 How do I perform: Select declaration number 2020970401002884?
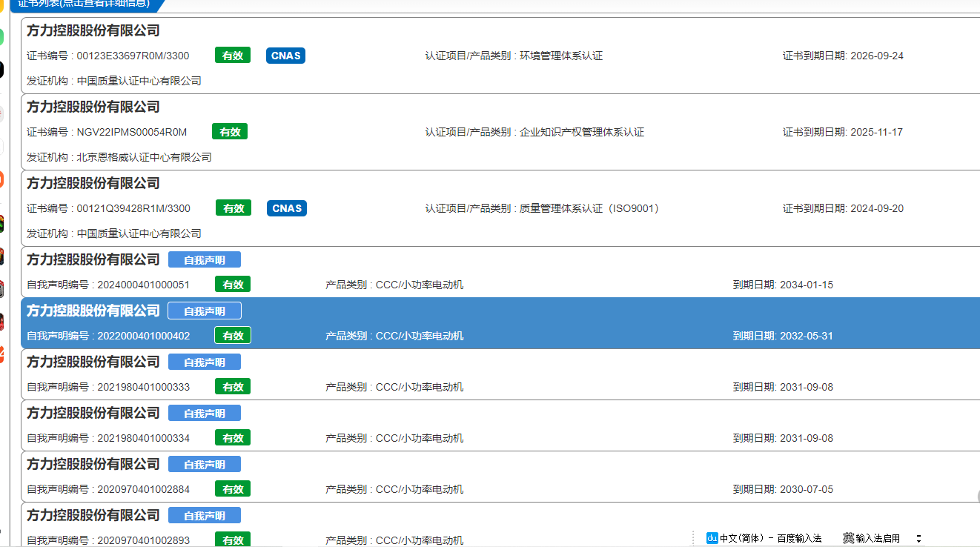(144, 489)
